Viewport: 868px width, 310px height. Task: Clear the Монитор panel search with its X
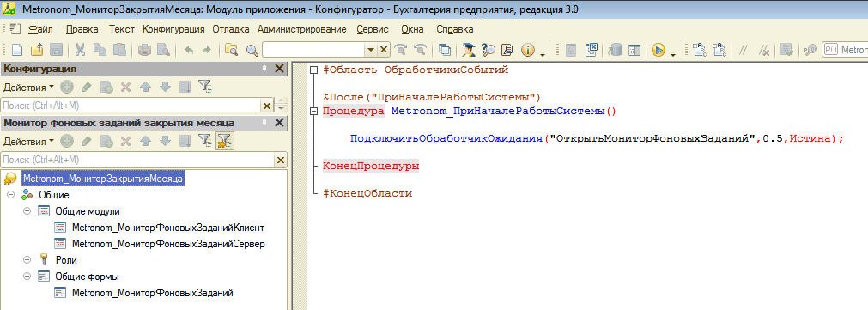281,160
